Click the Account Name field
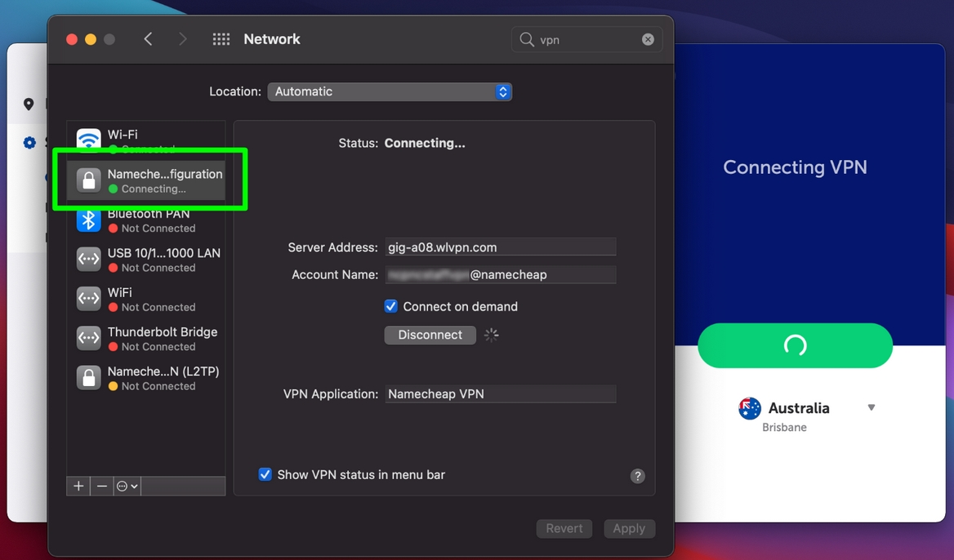This screenshot has width=954, height=560. coord(500,275)
